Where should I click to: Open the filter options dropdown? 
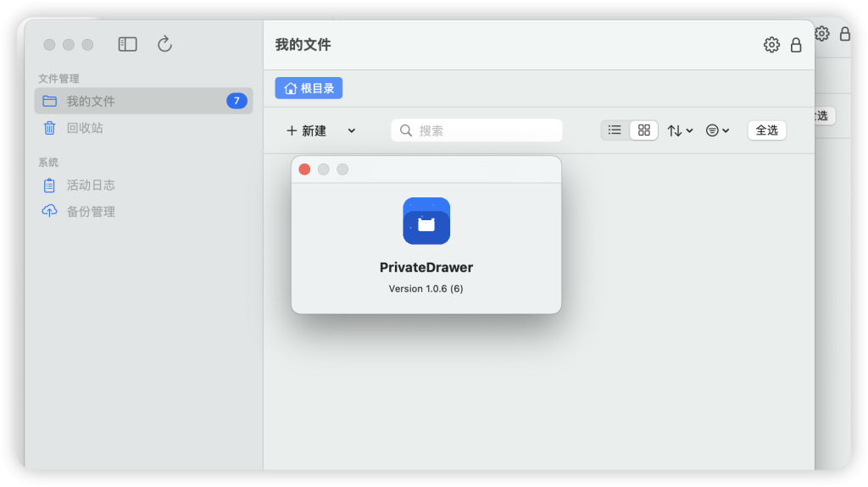pyautogui.click(x=717, y=130)
